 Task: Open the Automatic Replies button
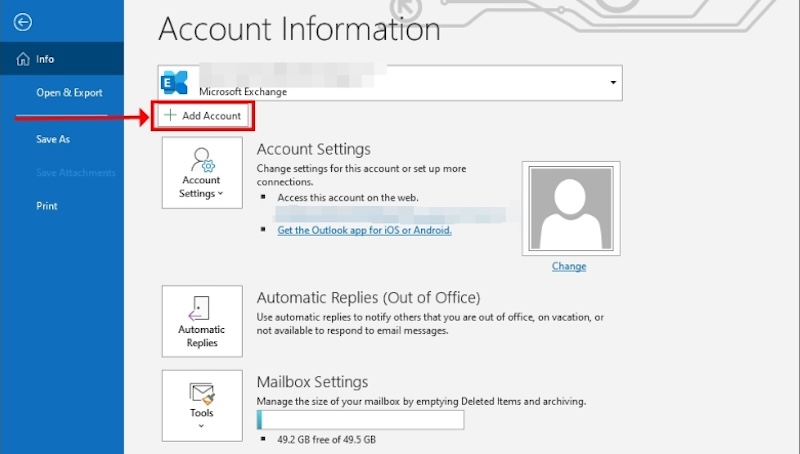click(202, 321)
